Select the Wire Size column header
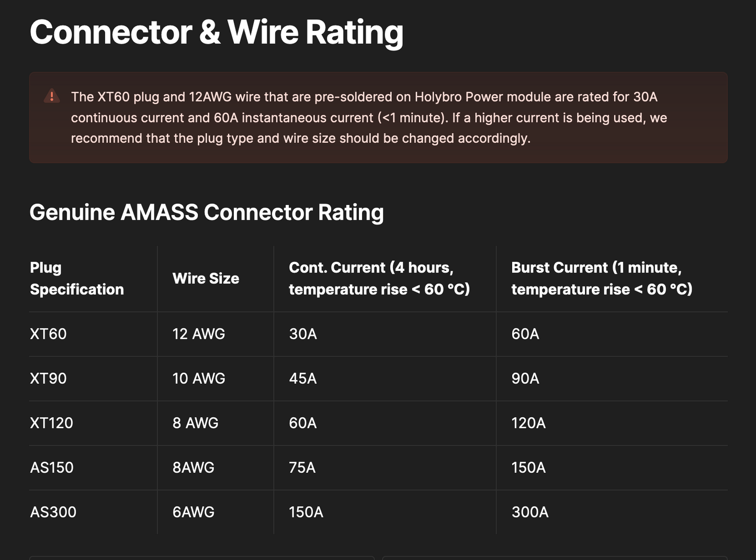The height and width of the screenshot is (560, 756). 206,278
